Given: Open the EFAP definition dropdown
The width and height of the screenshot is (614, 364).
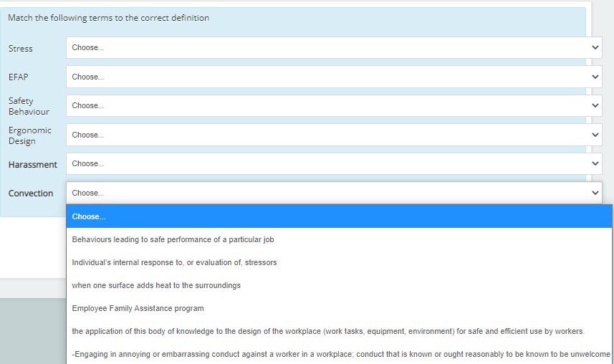Looking at the screenshot, I should tap(334, 77).
